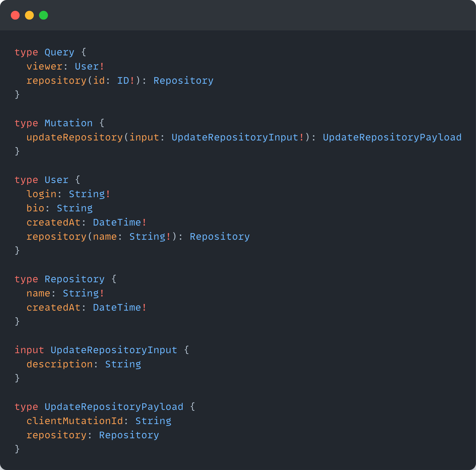Click 'Repository' return type in Query

point(183,81)
